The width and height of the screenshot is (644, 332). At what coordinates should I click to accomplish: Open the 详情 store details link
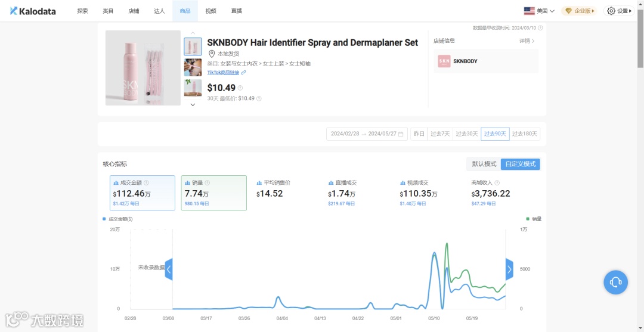527,41
